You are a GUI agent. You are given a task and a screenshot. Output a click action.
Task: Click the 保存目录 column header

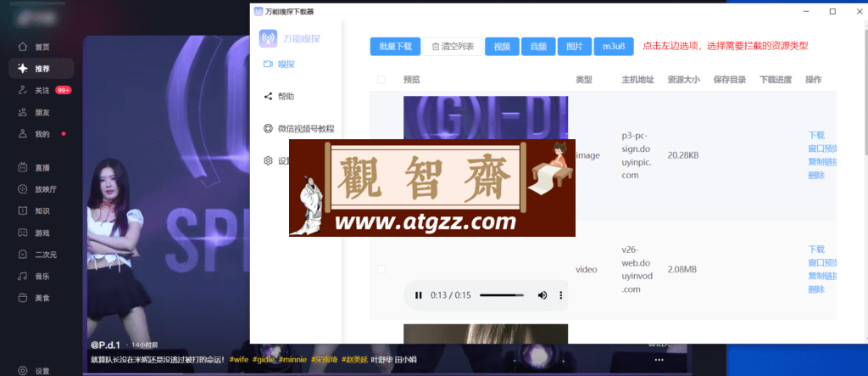(x=730, y=80)
